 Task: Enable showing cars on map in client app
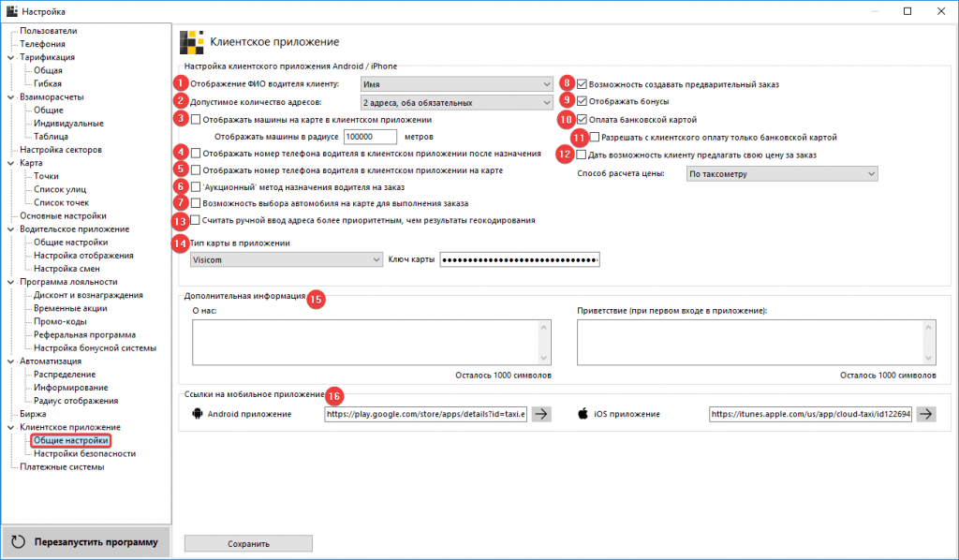coord(196,120)
